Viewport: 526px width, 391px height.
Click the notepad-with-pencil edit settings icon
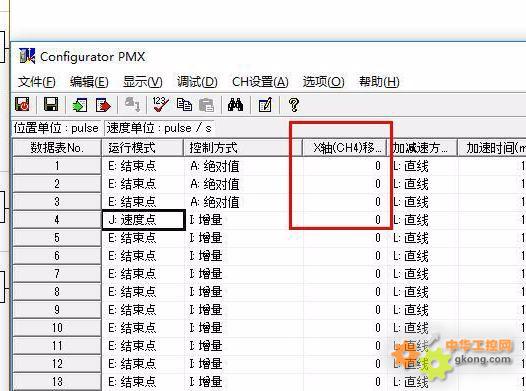click(x=265, y=105)
